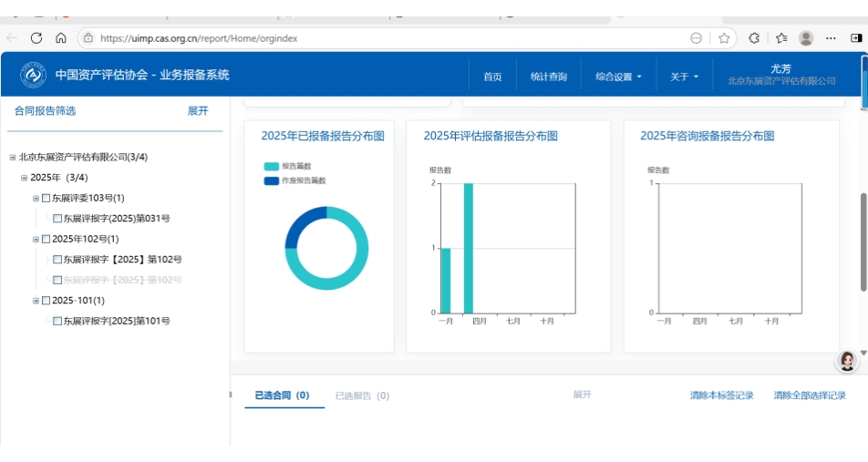Open the assistant avatar chat icon
Screen dimensions: 868x462
847,361
